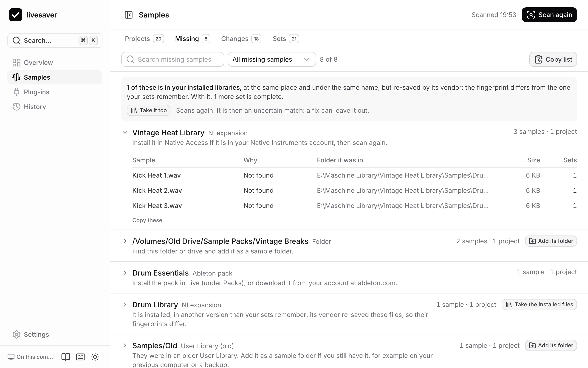Switch to the Changes tab

241,39
